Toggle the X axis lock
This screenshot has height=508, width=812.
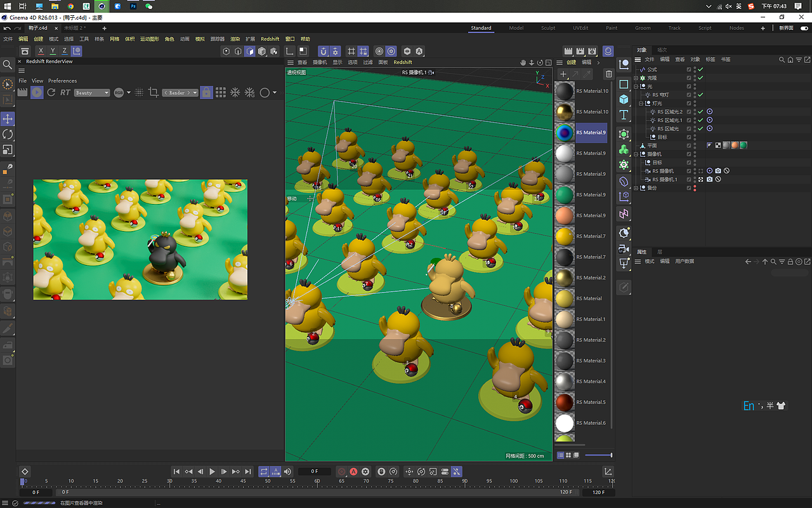tap(41, 51)
